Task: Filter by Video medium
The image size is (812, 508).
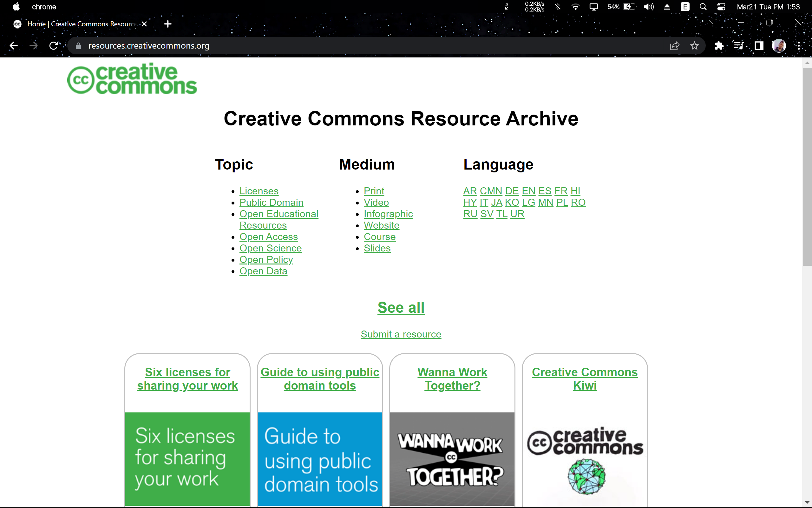Action: pyautogui.click(x=376, y=202)
